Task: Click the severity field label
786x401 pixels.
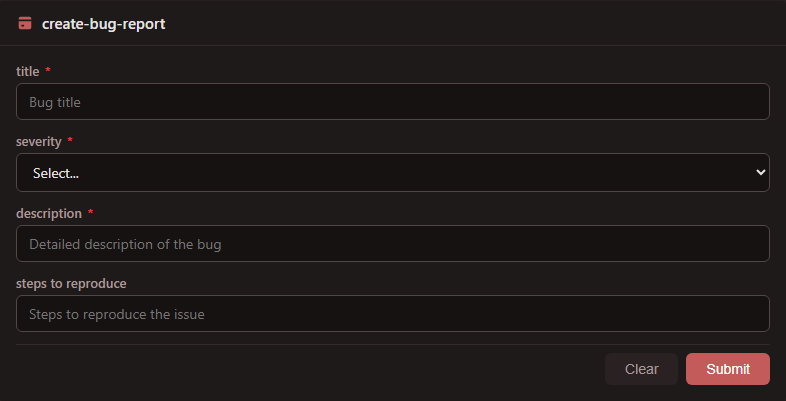Action: pyautogui.click(x=39, y=142)
